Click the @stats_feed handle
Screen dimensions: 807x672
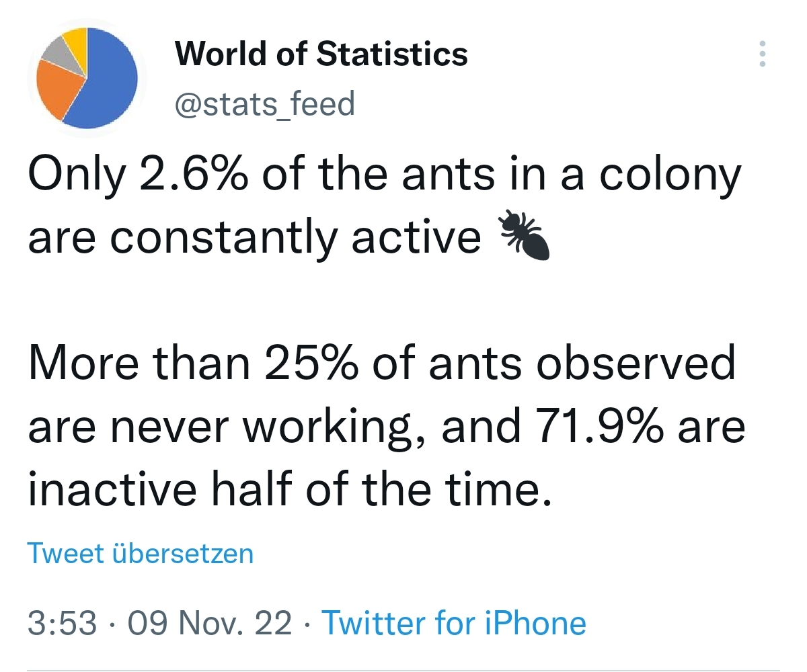tap(264, 104)
